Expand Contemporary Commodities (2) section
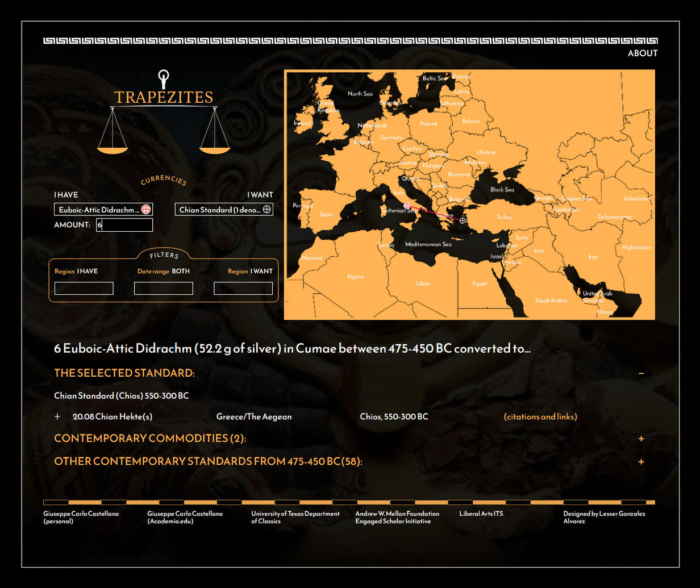 tap(641, 439)
